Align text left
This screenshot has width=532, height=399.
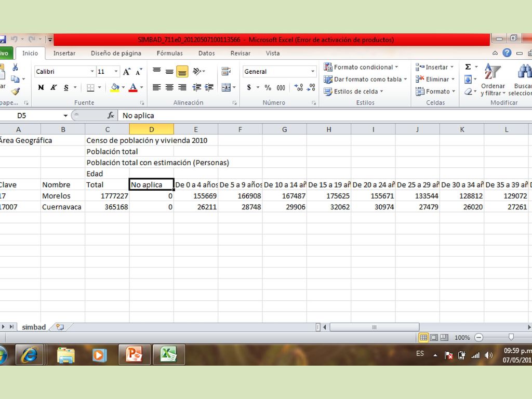pyautogui.click(x=157, y=87)
